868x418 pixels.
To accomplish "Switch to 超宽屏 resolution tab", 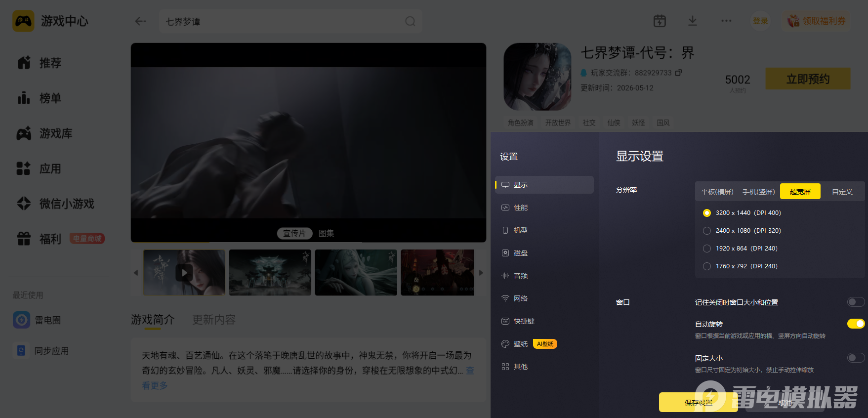I will (800, 191).
